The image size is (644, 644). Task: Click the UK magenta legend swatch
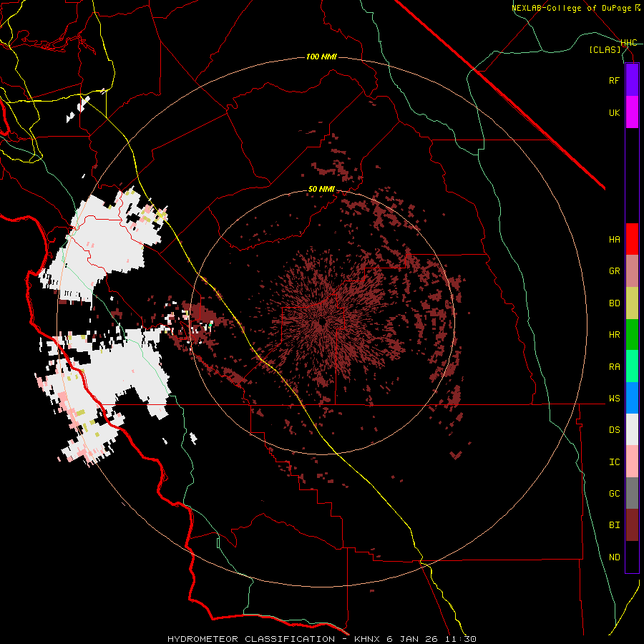click(x=632, y=112)
